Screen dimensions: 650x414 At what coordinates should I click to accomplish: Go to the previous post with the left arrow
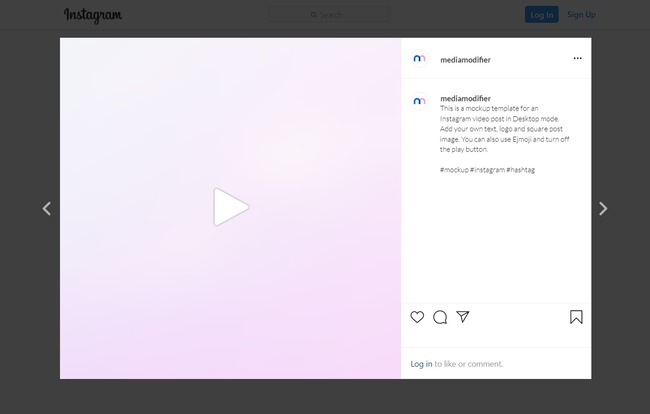point(46,208)
